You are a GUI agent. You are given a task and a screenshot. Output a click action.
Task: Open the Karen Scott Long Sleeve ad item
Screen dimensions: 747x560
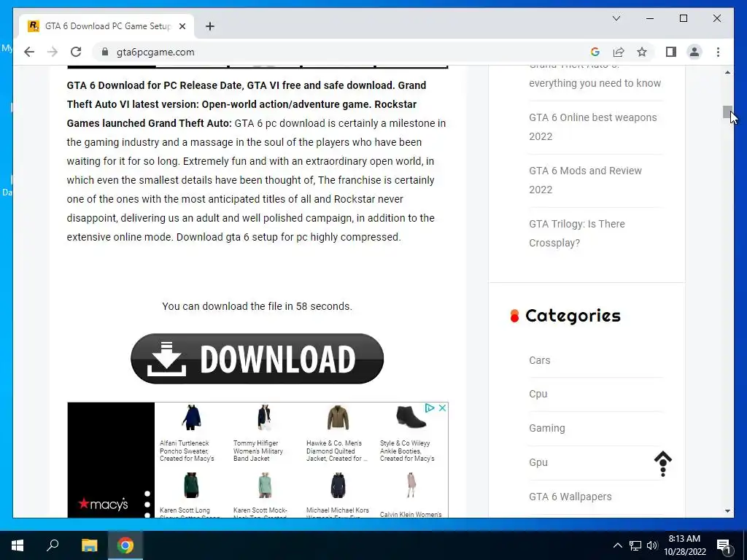[x=190, y=494]
